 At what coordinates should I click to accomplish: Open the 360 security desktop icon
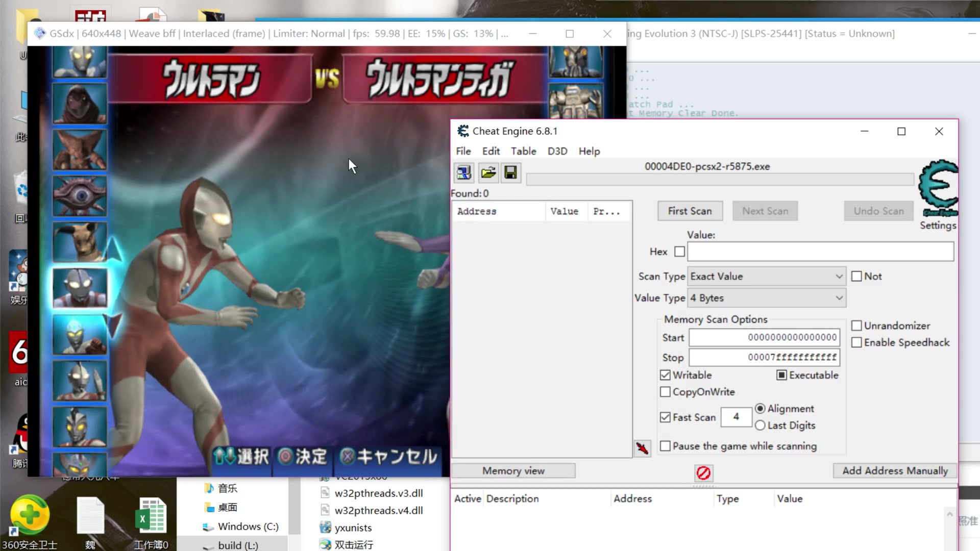click(30, 515)
